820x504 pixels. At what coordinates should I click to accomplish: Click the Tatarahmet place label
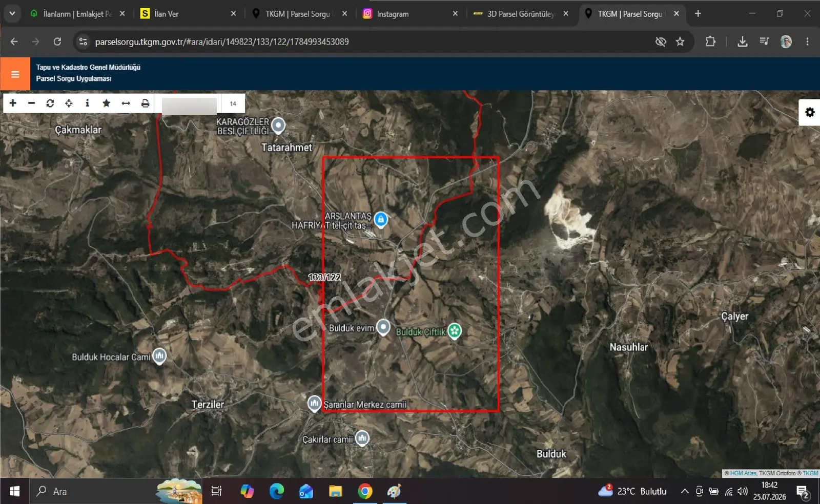click(286, 148)
